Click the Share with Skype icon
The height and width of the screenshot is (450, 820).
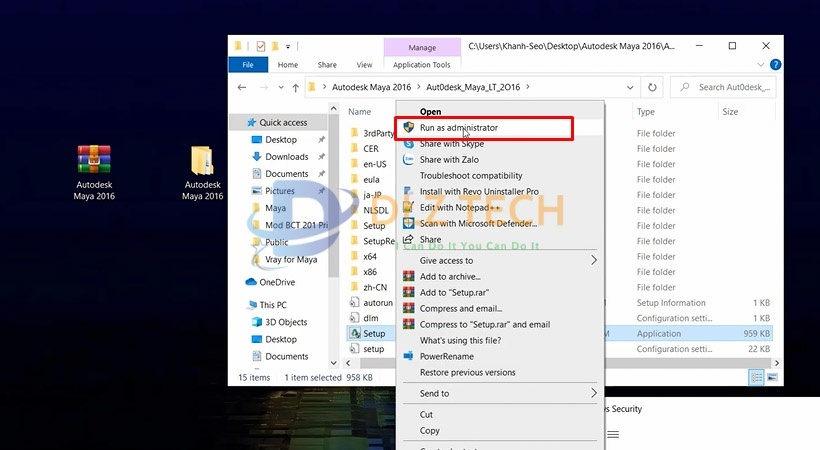click(409, 144)
